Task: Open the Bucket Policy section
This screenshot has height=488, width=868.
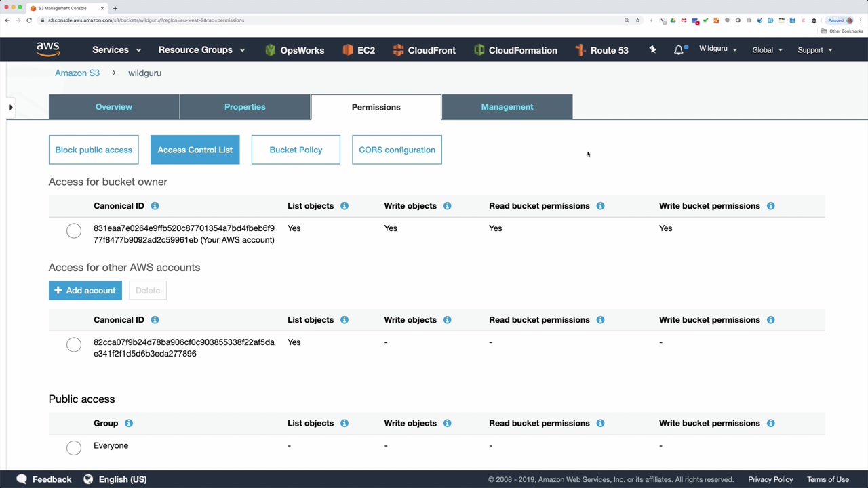Action: click(x=296, y=150)
